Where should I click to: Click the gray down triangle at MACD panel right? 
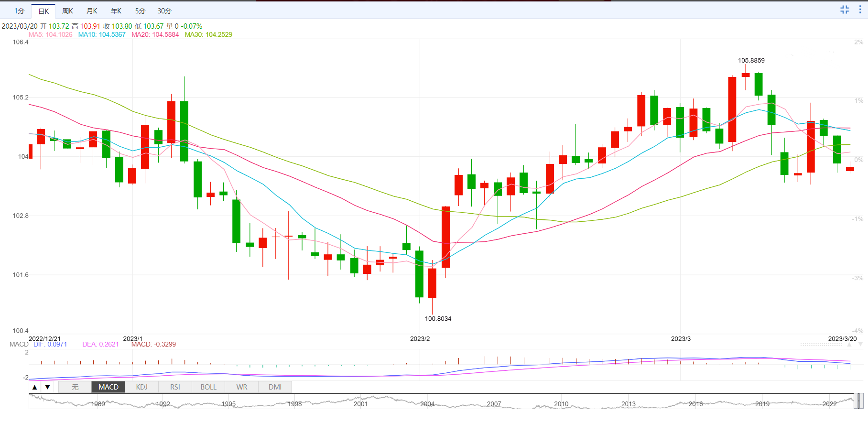coord(860,344)
